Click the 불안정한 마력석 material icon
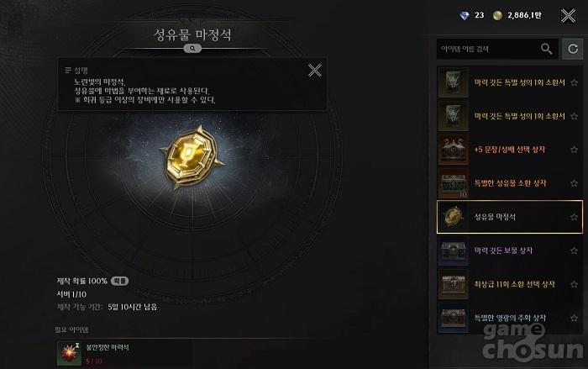The height and width of the screenshot is (369, 588). (x=70, y=353)
